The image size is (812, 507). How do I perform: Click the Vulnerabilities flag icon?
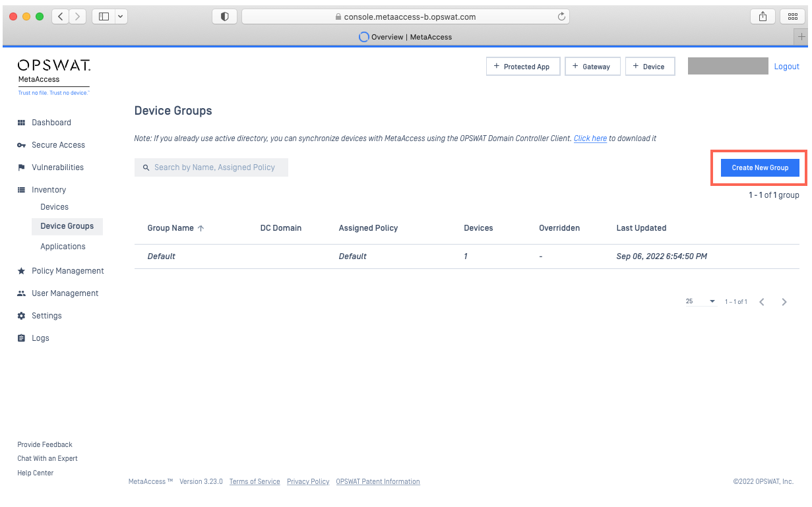[x=21, y=167]
